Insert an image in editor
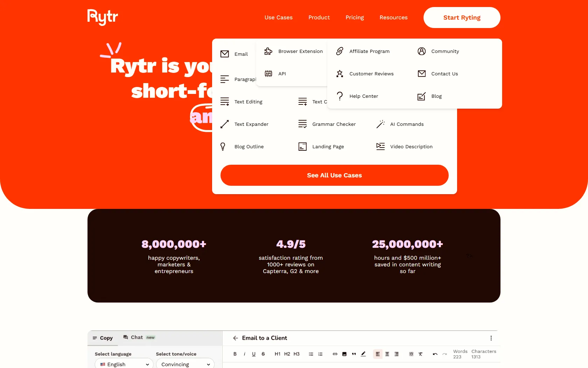This screenshot has width=588, height=368. coord(344,354)
